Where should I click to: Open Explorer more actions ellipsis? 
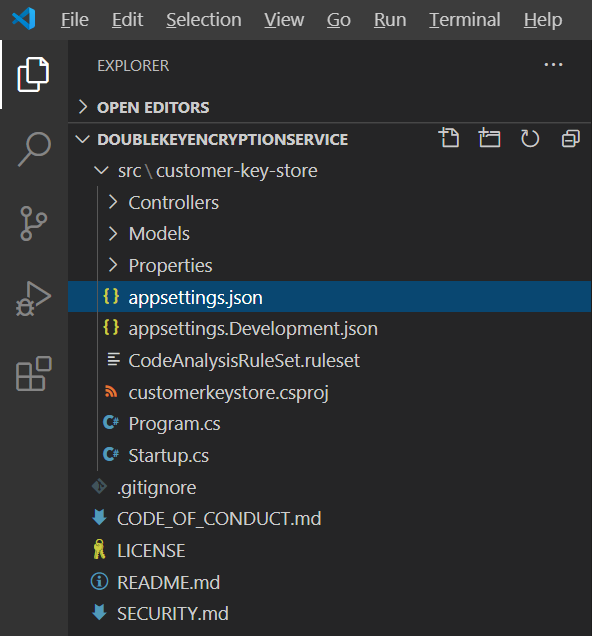pyautogui.click(x=553, y=64)
